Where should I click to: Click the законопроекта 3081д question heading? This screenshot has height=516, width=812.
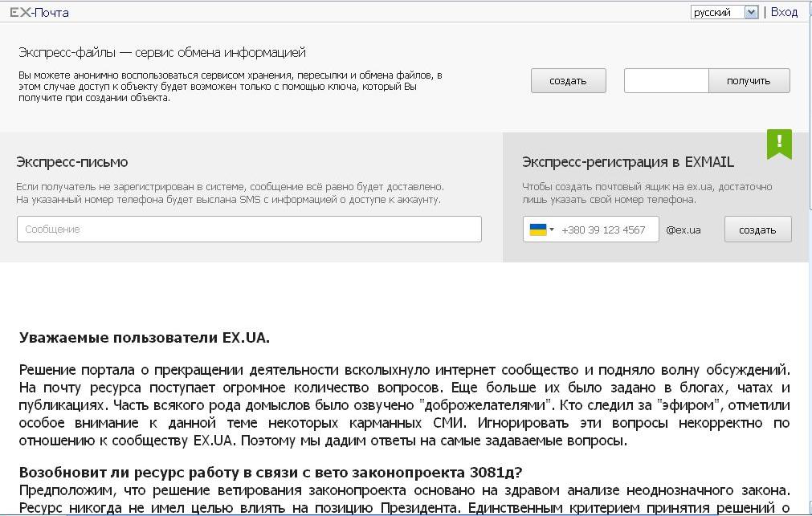(x=271, y=472)
